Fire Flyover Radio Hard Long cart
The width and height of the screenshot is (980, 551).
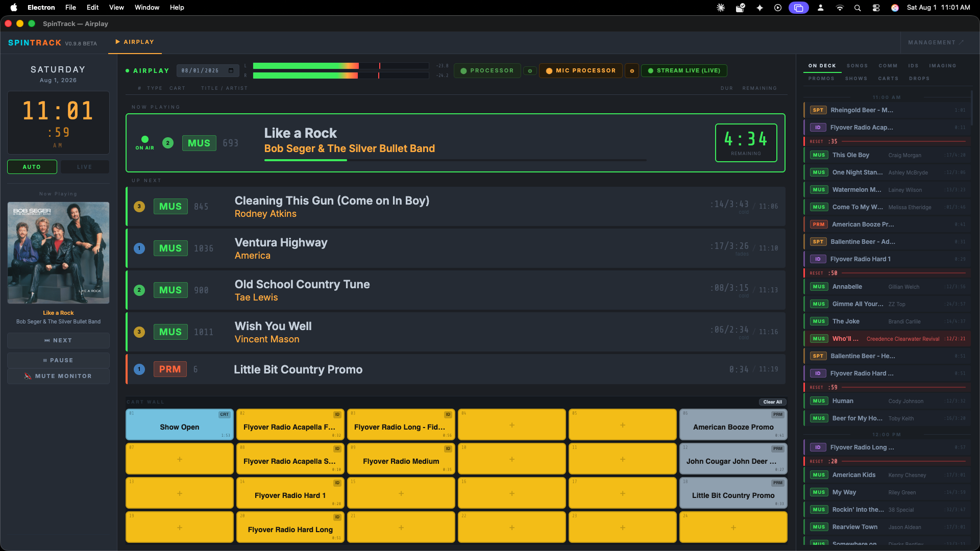290,527
